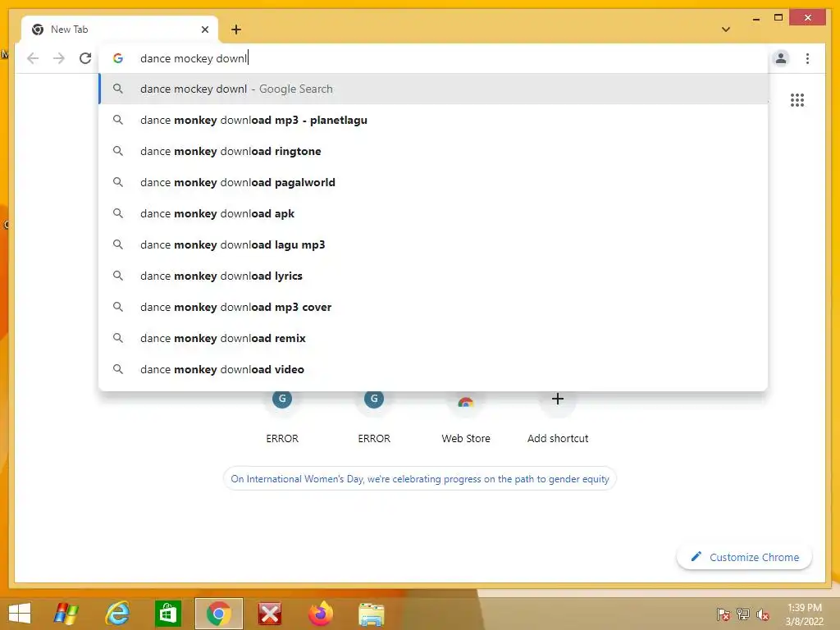This screenshot has height=630, width=840.
Task: Choose 'dance monkey download lyrics' suggestion
Action: [433, 276]
